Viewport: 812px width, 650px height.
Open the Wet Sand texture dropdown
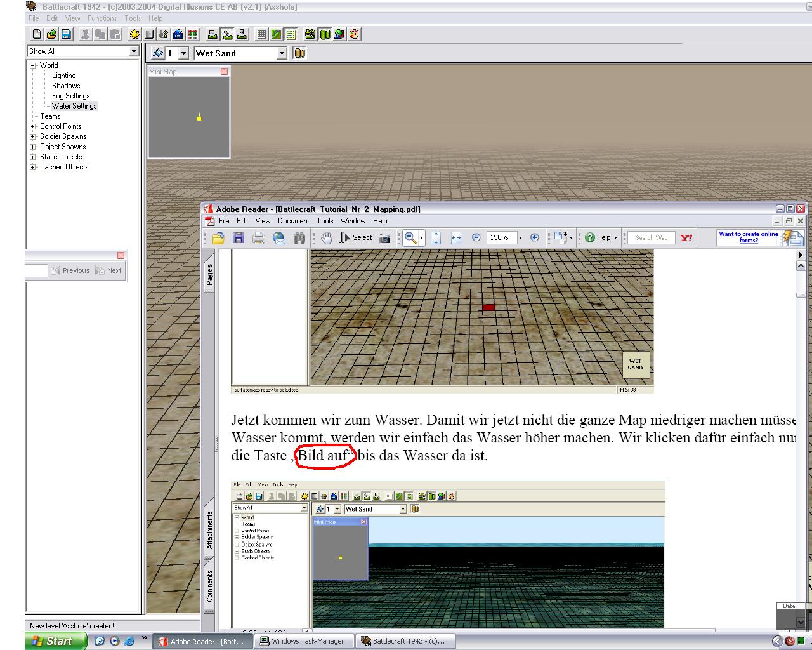click(x=282, y=54)
